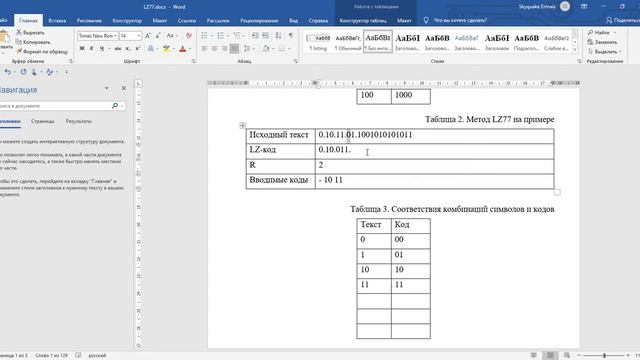640x360 pixels.
Task: Open shading fill color button
Action: coord(265,49)
